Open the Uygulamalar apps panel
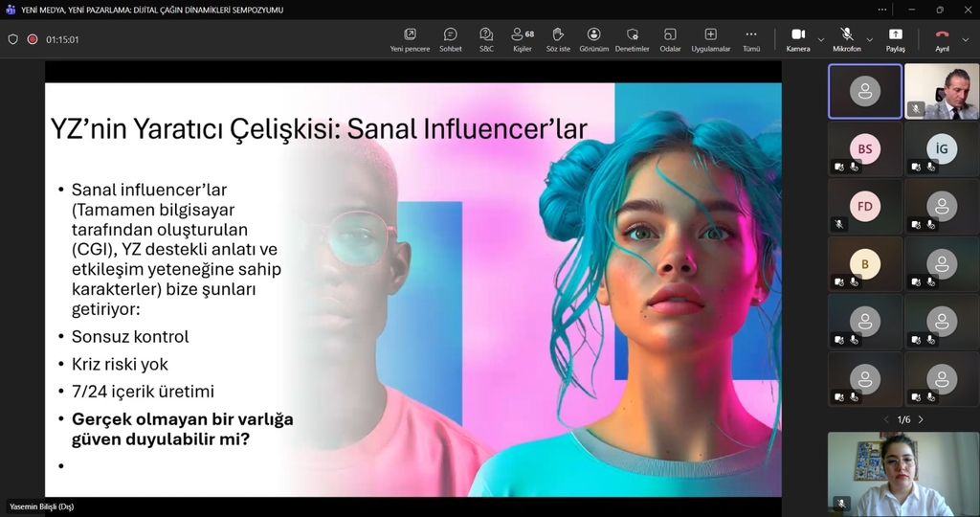Viewport: 980px width, 517px height. point(710,39)
